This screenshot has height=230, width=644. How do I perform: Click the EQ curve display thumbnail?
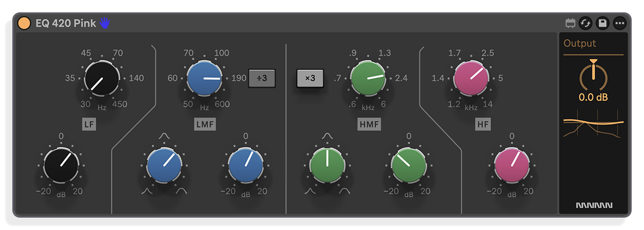pyautogui.click(x=593, y=124)
